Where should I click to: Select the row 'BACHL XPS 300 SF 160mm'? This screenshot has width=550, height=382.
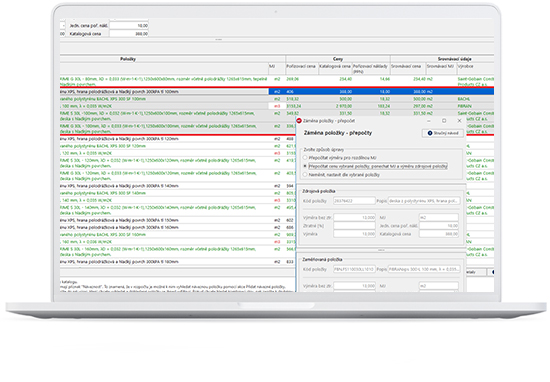tap(177, 235)
